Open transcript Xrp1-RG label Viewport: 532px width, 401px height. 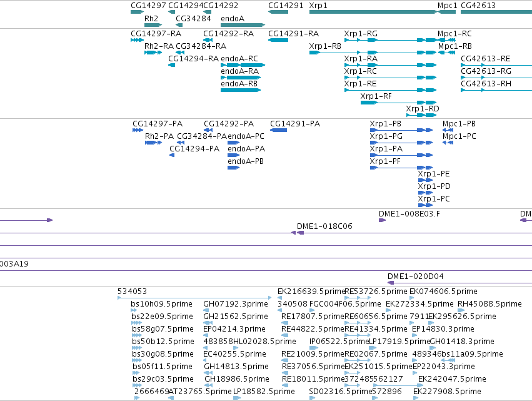coord(361,34)
